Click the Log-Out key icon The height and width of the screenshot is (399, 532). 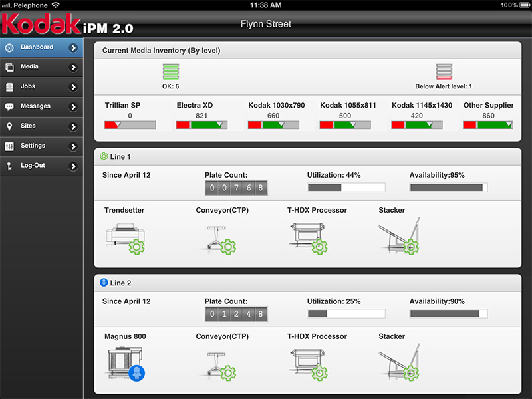click(x=9, y=166)
